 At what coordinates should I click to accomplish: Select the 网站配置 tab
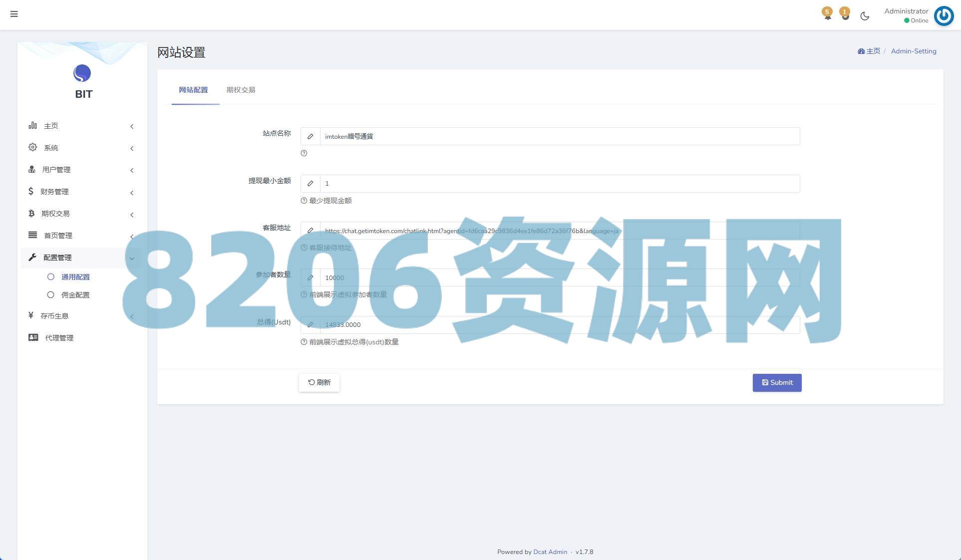click(193, 90)
